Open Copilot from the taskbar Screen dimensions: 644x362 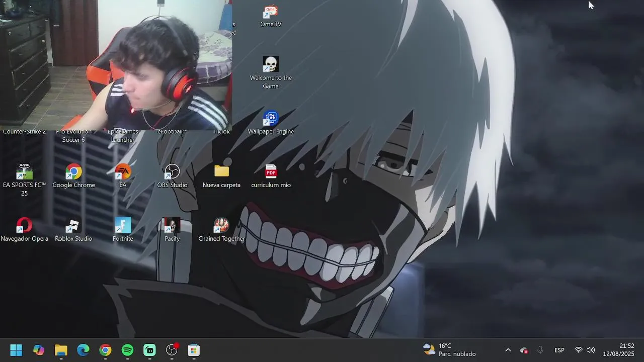[39, 350]
